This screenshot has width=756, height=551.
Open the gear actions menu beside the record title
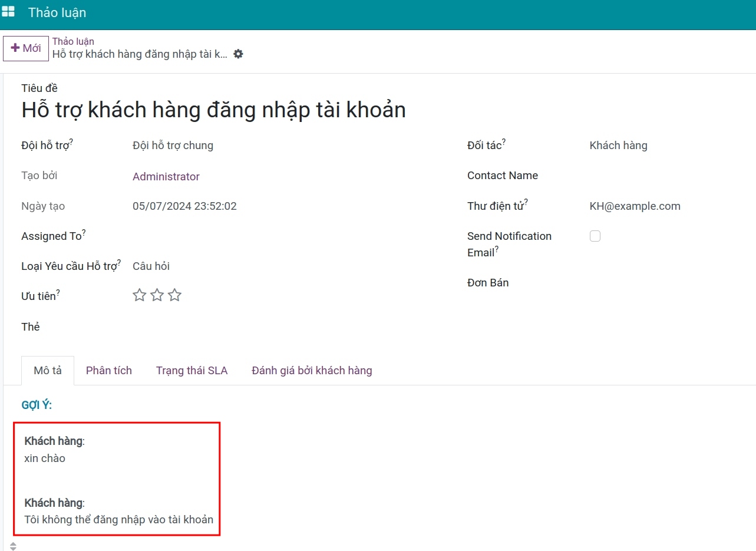(238, 54)
